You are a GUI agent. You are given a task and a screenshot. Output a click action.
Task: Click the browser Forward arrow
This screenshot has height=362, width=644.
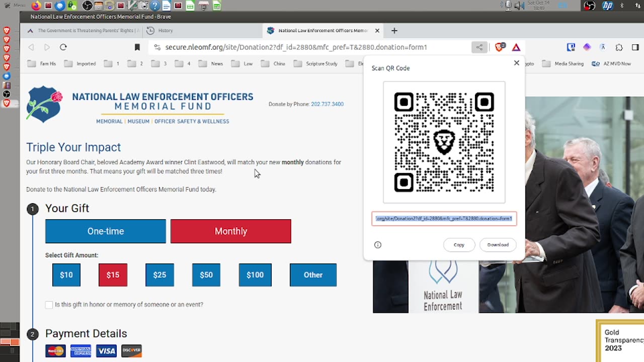pos(47,47)
